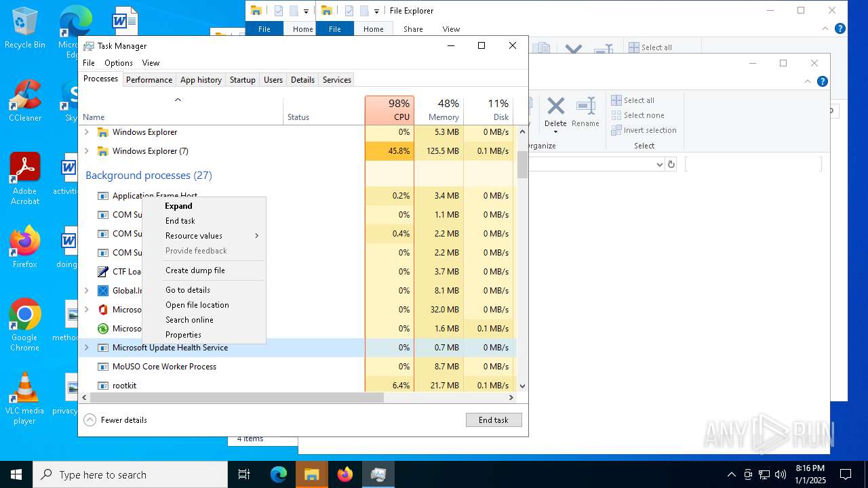Open File Explorer from the taskbar
868x488 pixels.
click(x=312, y=474)
